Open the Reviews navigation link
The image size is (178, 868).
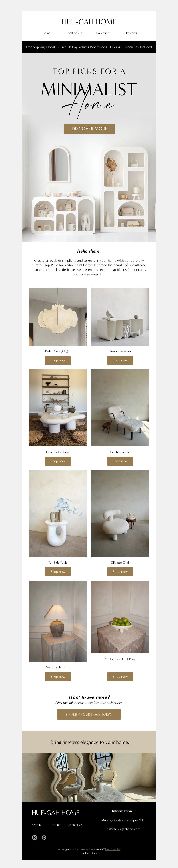click(131, 33)
